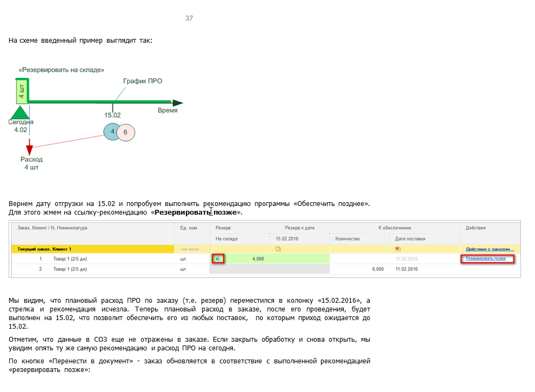This screenshot has height=392, width=535.
Task: Click the page number 37
Action: coord(189,18)
